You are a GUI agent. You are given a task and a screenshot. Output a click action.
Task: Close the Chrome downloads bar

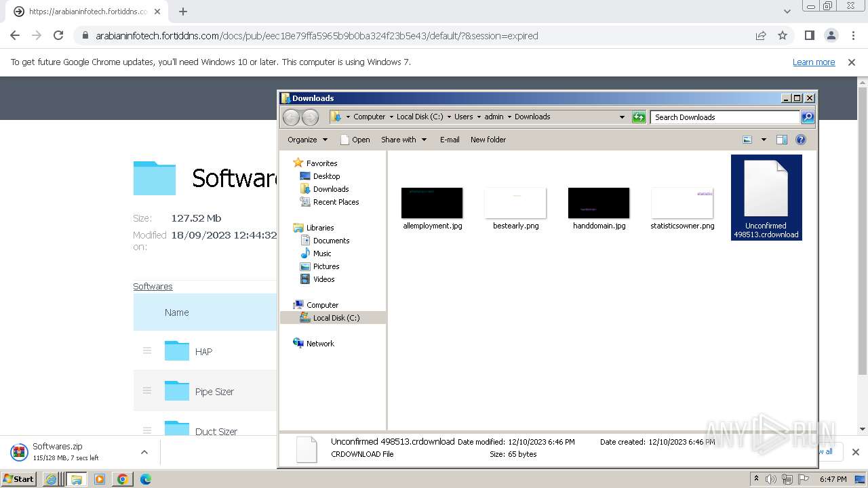(x=855, y=452)
